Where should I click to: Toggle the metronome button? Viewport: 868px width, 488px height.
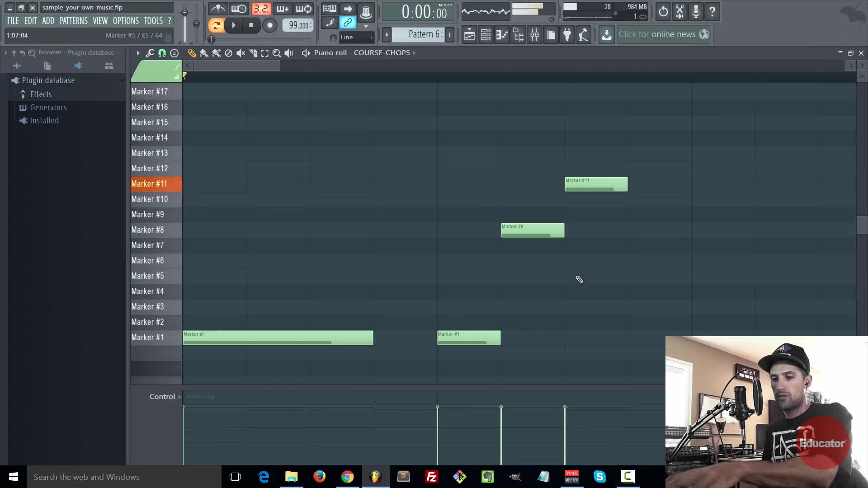pos(218,9)
